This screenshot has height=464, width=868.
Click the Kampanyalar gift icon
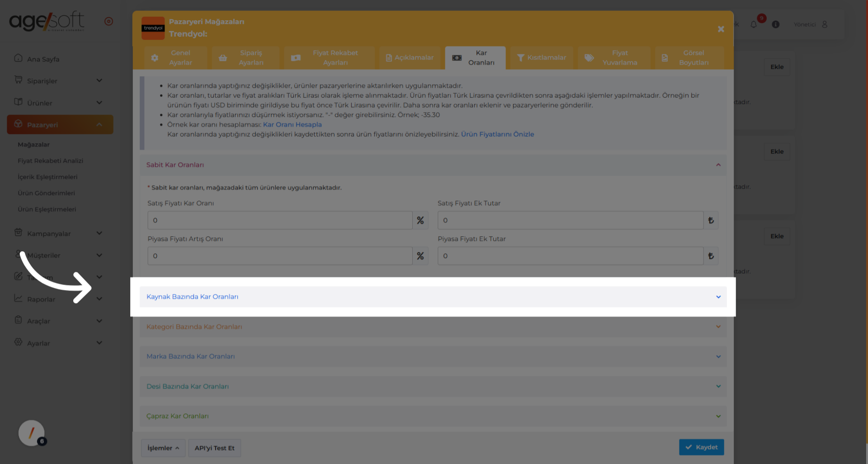click(18, 233)
